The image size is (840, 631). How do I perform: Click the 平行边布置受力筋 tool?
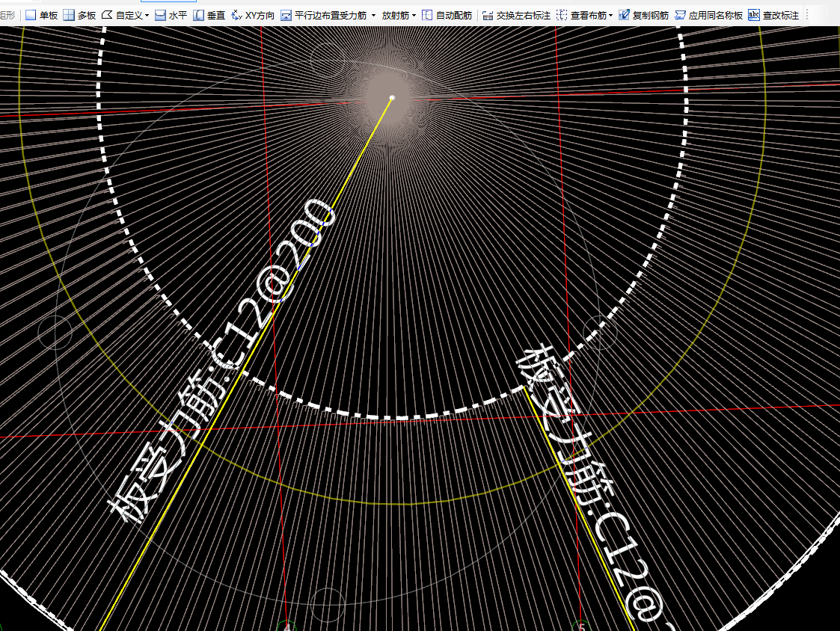coord(324,16)
